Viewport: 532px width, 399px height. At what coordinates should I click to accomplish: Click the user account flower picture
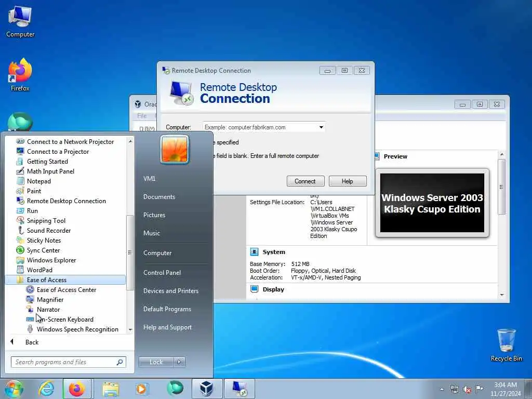[175, 149]
